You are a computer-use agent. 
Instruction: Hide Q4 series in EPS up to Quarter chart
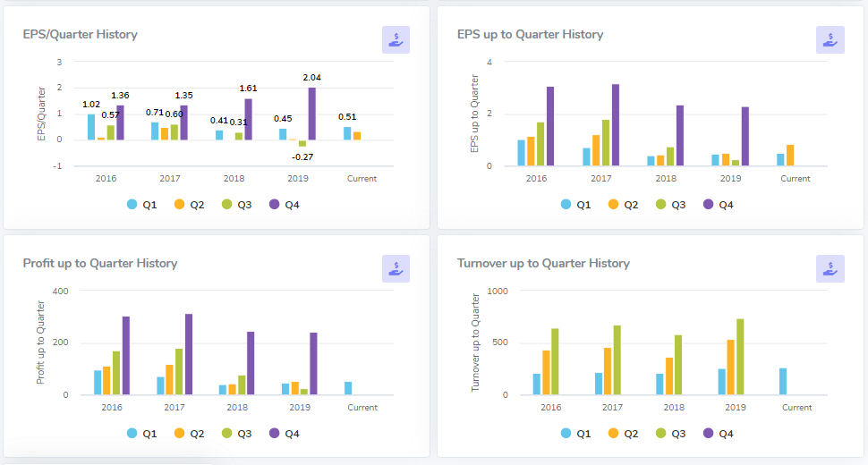tap(718, 205)
